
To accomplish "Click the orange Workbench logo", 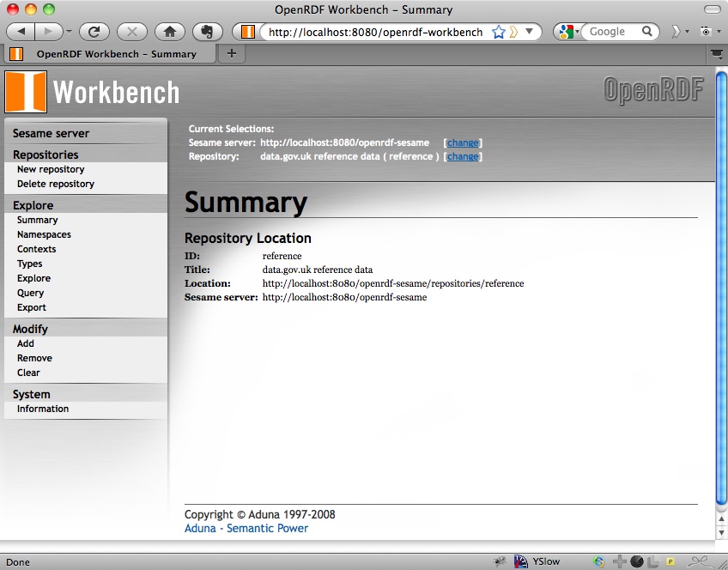I will (26, 92).
